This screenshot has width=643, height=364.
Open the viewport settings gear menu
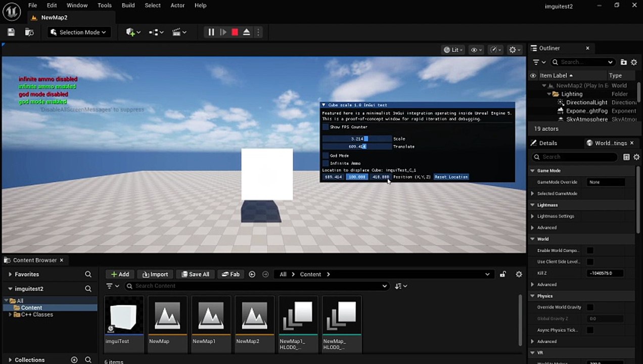point(515,50)
